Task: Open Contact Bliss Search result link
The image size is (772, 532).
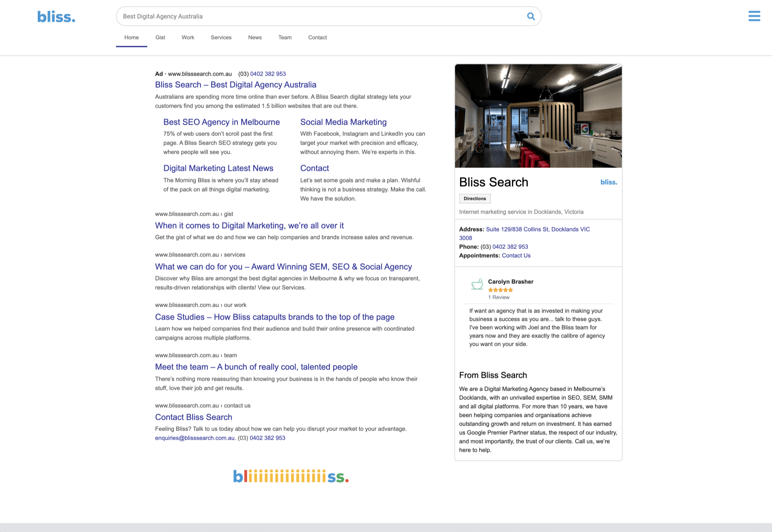Action: pyautogui.click(x=194, y=417)
